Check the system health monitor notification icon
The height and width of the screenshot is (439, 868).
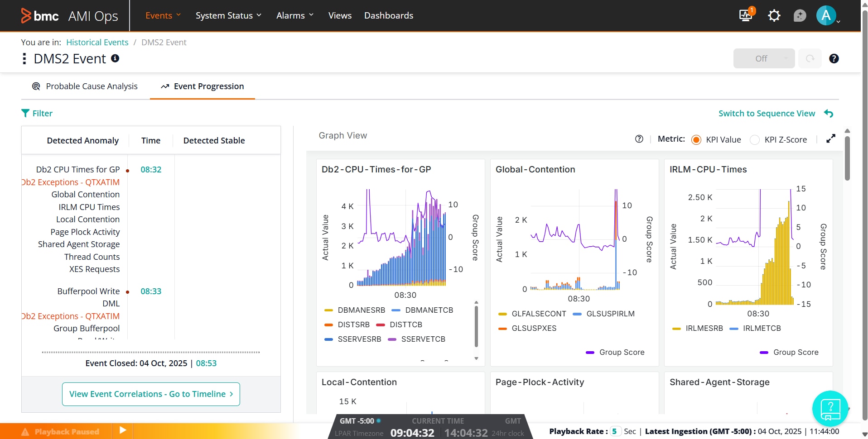click(x=745, y=15)
